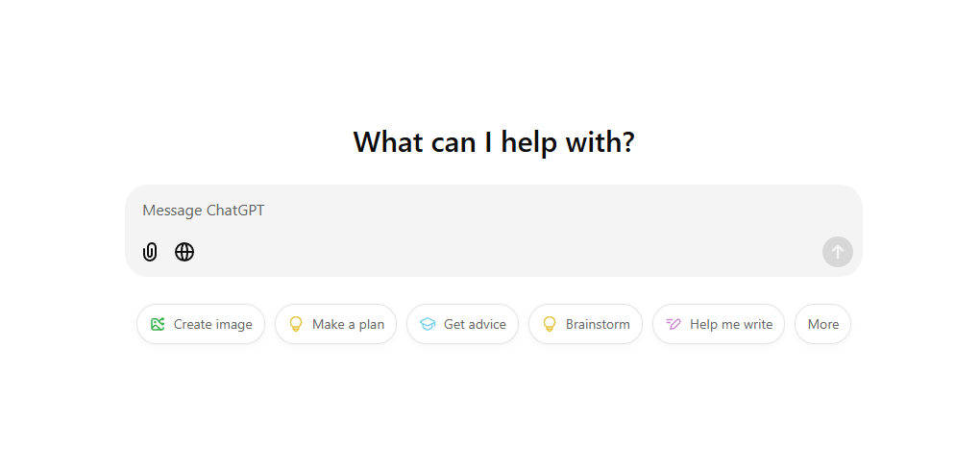Click the up-arrow send message button

click(x=838, y=252)
